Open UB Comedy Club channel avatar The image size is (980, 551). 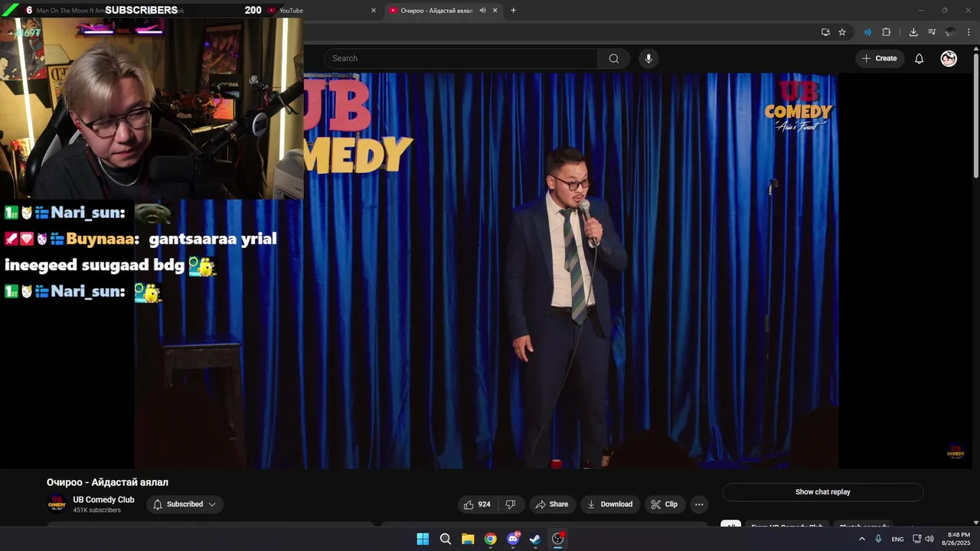[x=57, y=504]
